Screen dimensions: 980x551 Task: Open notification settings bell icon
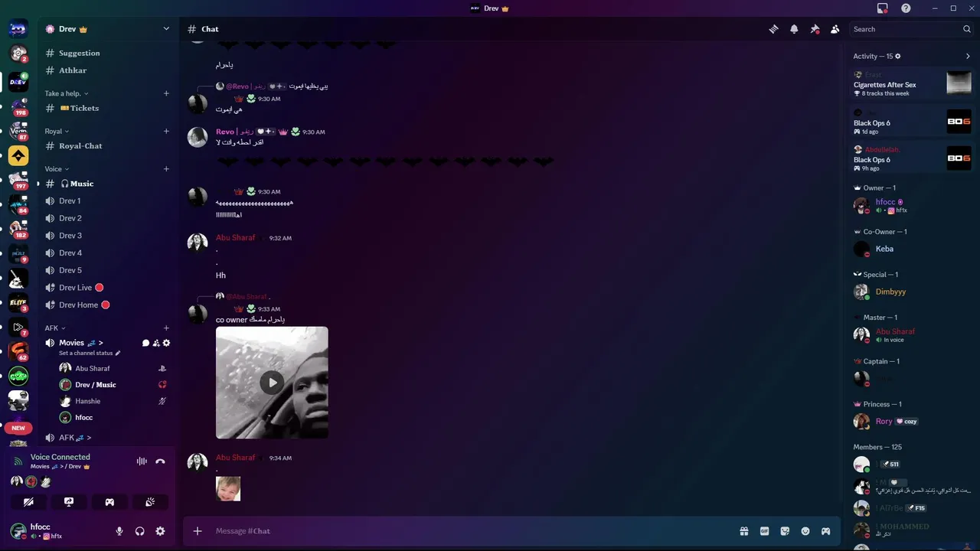pyautogui.click(x=794, y=29)
